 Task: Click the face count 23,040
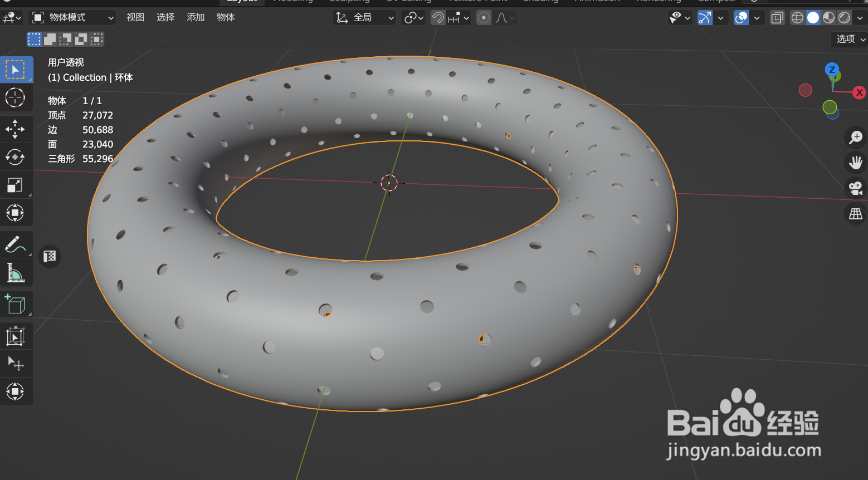[x=97, y=144]
